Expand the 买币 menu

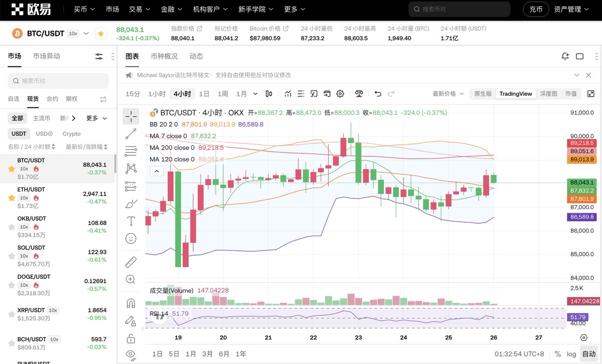coord(83,9)
